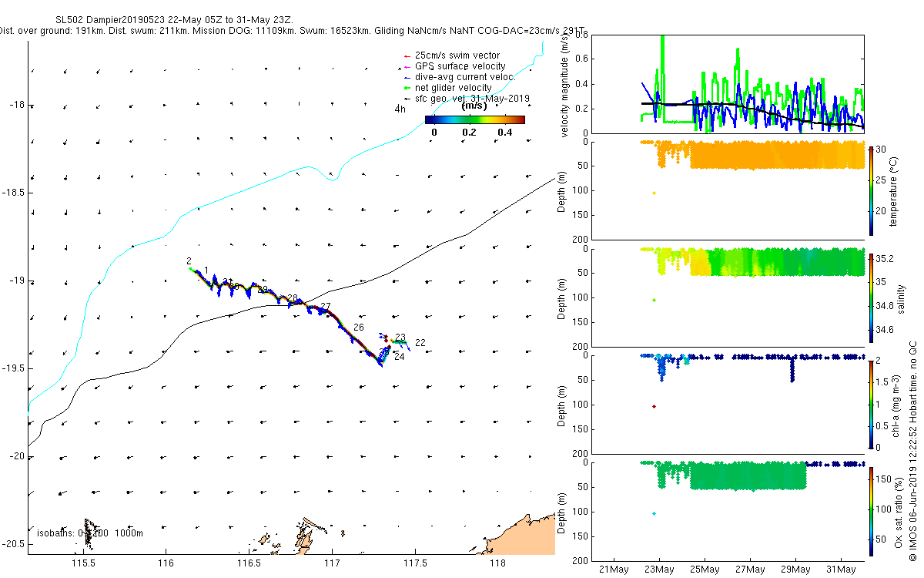
Task: Click the '34.6' salinity colorbar tick
Action: 885,330
